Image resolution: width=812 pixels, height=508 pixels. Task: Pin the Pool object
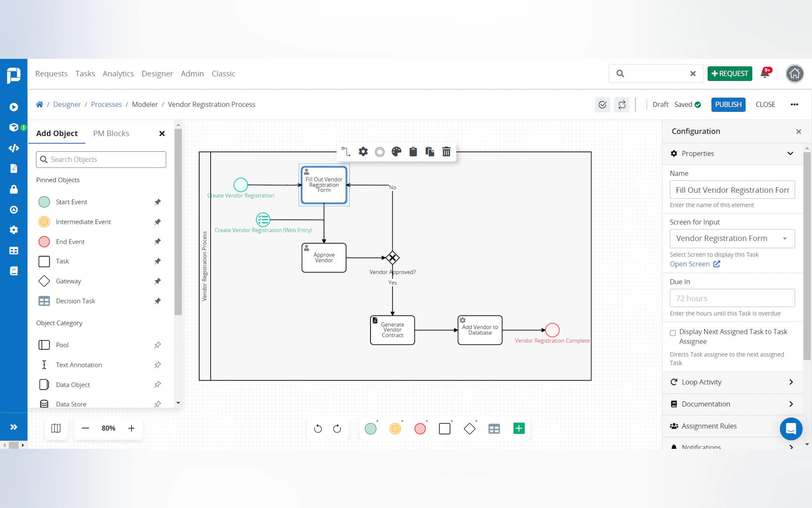tap(157, 345)
